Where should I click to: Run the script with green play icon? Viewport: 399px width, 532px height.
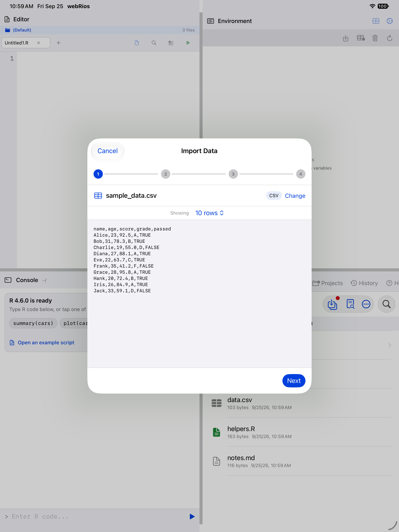(x=188, y=43)
